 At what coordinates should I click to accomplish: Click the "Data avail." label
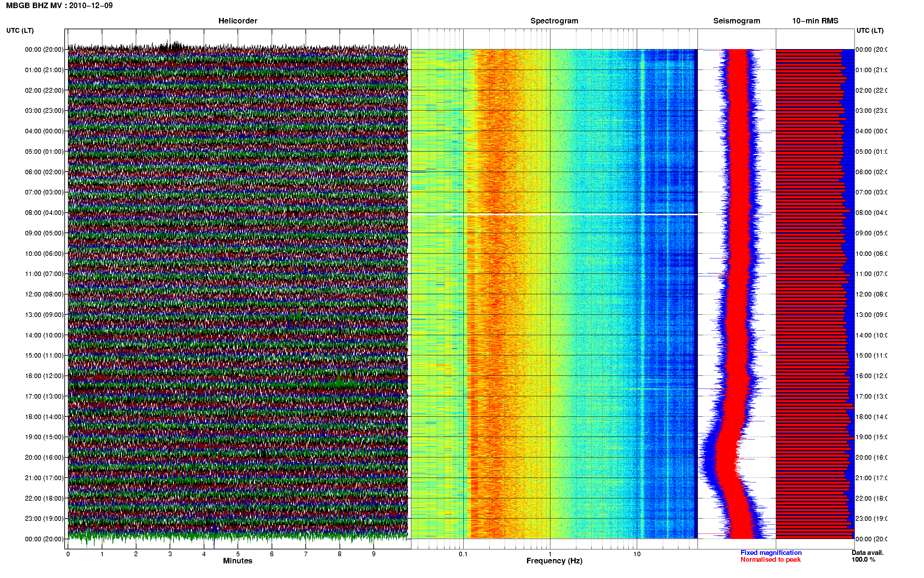tap(867, 553)
